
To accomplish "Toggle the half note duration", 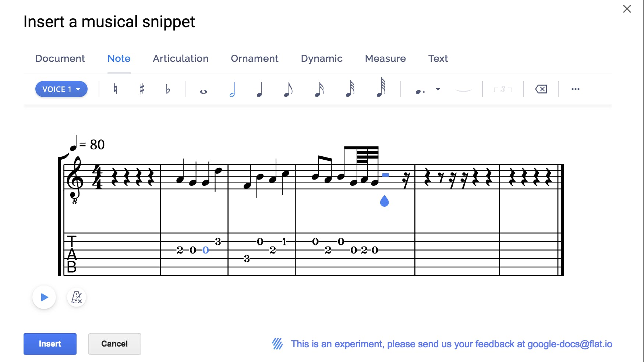I will tap(232, 89).
